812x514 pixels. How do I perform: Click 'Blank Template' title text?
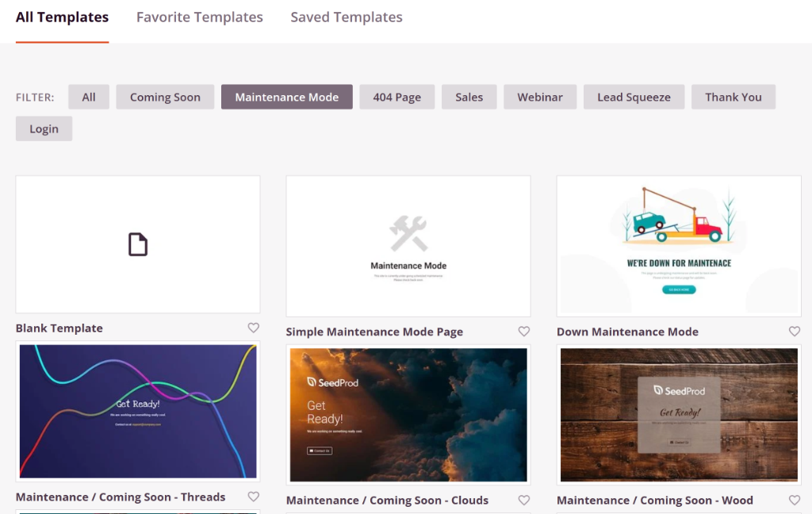(59, 328)
